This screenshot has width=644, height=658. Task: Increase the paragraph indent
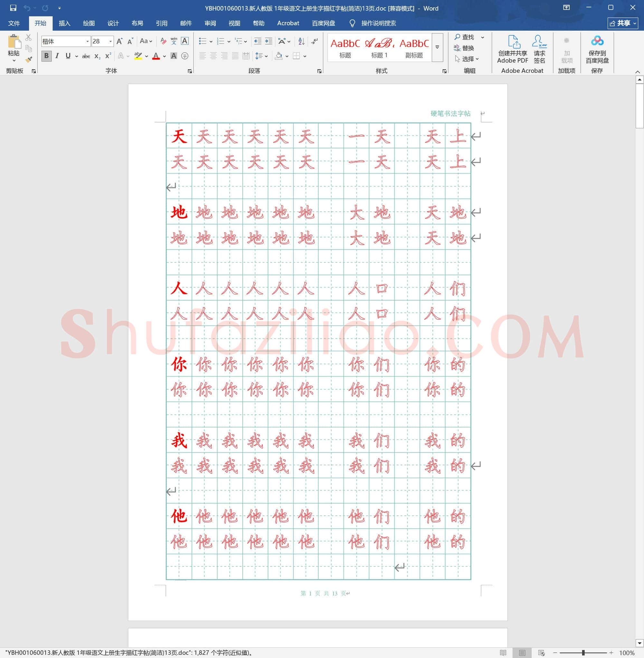(x=269, y=41)
